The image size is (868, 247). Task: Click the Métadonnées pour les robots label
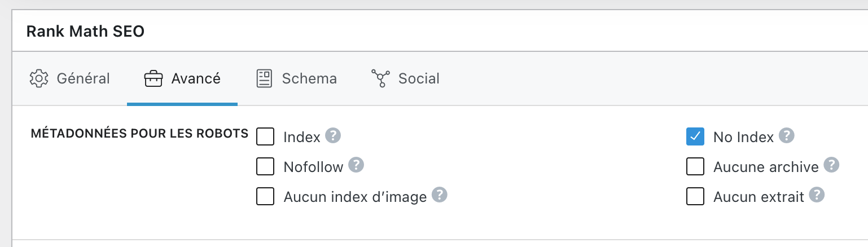[139, 134]
